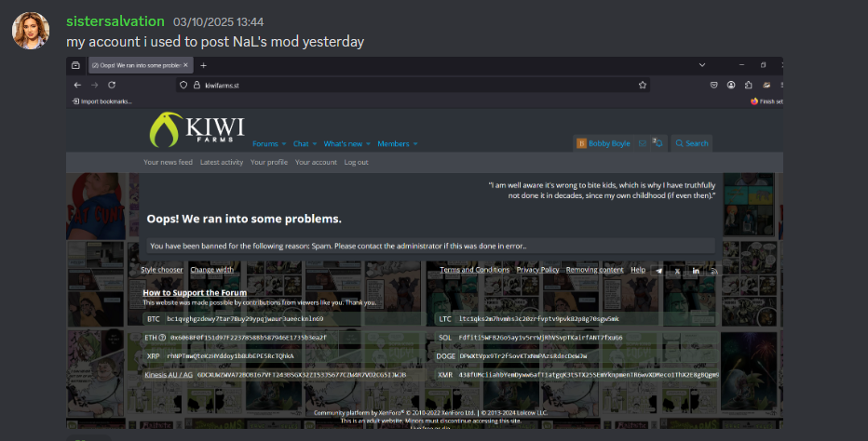Select the 'Oops! We ran into some problems' tab
The image size is (868, 441).
click(x=141, y=65)
